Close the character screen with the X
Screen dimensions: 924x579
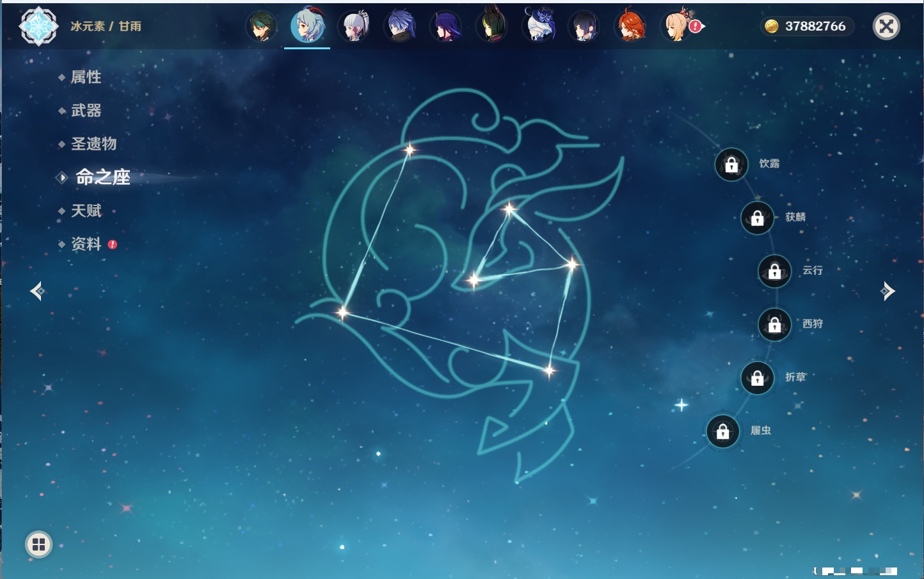[886, 26]
